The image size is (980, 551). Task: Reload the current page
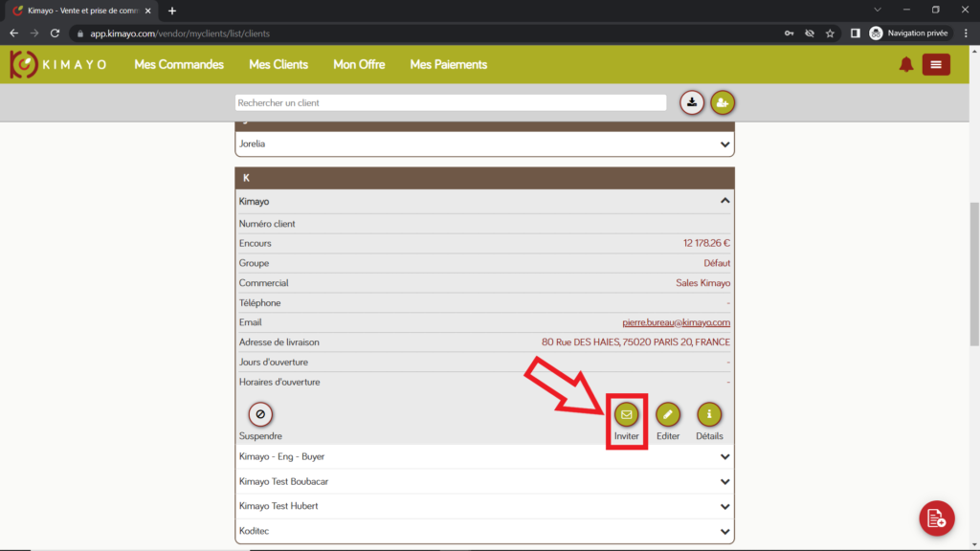55,33
